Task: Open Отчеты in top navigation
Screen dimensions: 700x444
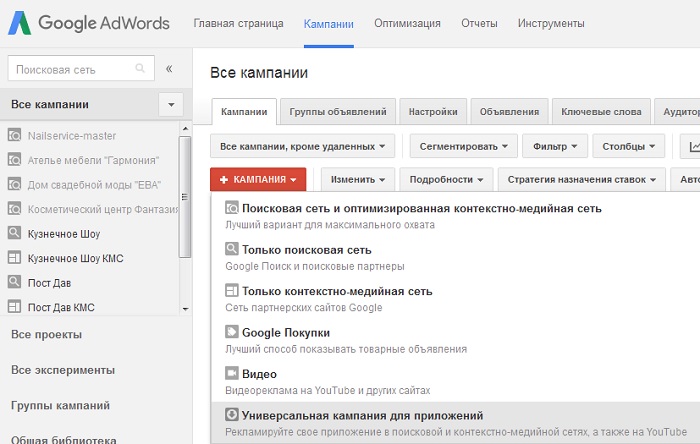Action: tap(479, 23)
